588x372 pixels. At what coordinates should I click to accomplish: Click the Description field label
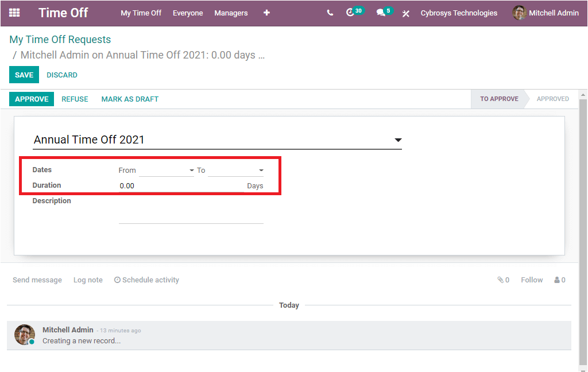(51, 200)
